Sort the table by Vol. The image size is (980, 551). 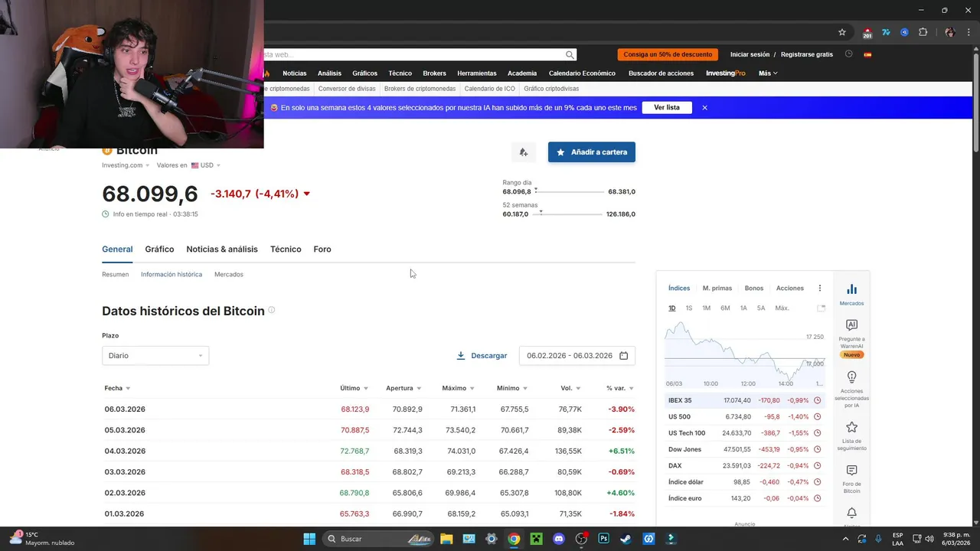click(570, 388)
